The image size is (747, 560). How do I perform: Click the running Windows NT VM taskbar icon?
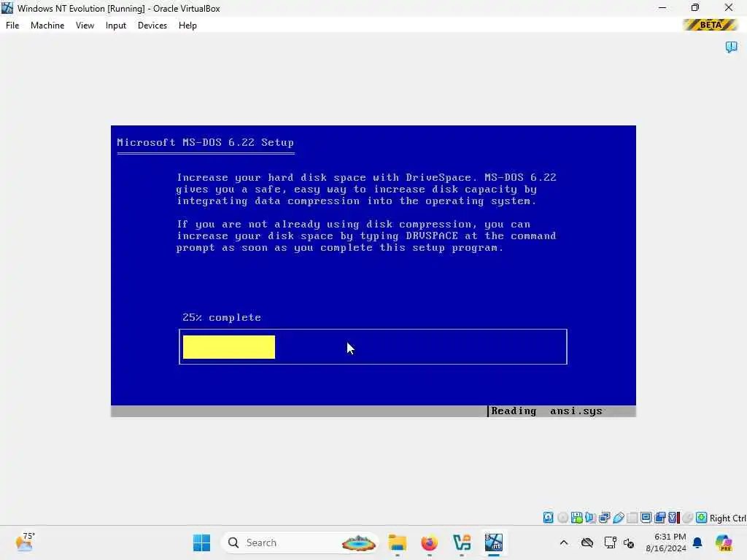pos(494,542)
